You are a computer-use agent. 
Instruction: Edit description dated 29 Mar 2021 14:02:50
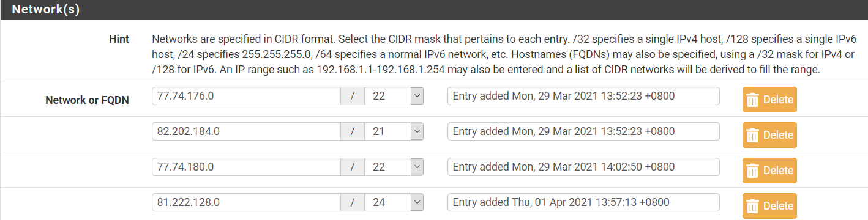tap(583, 167)
